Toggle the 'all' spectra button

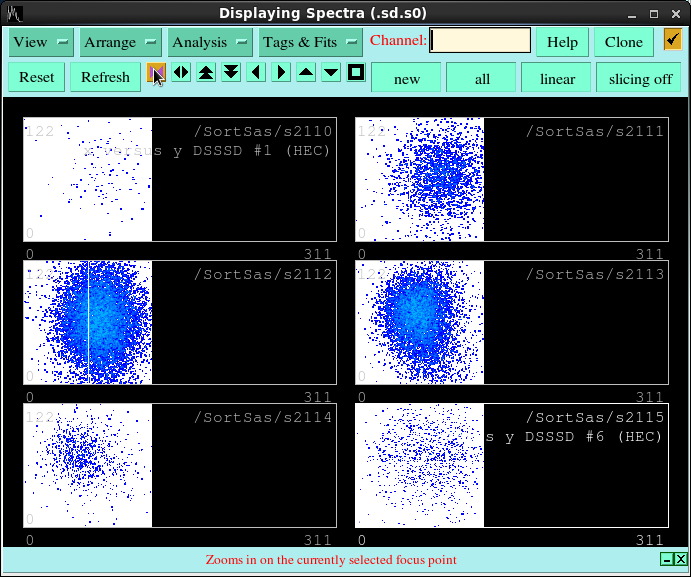[481, 78]
